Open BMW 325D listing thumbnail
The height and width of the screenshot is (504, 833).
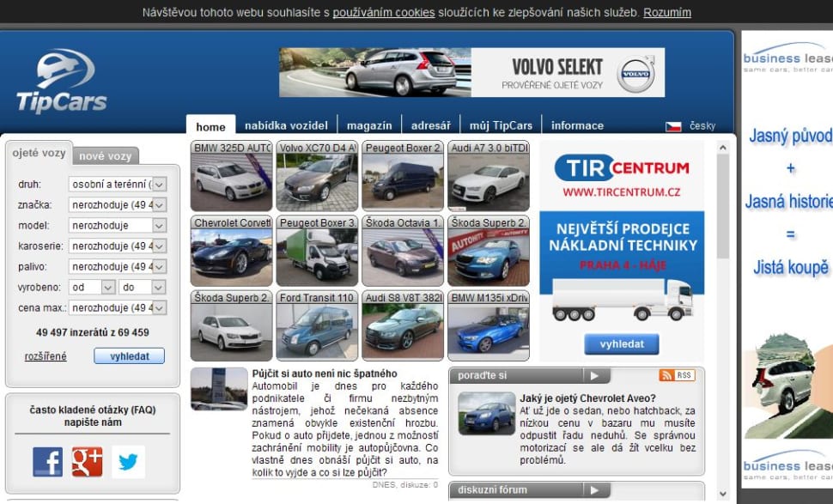coord(231,176)
